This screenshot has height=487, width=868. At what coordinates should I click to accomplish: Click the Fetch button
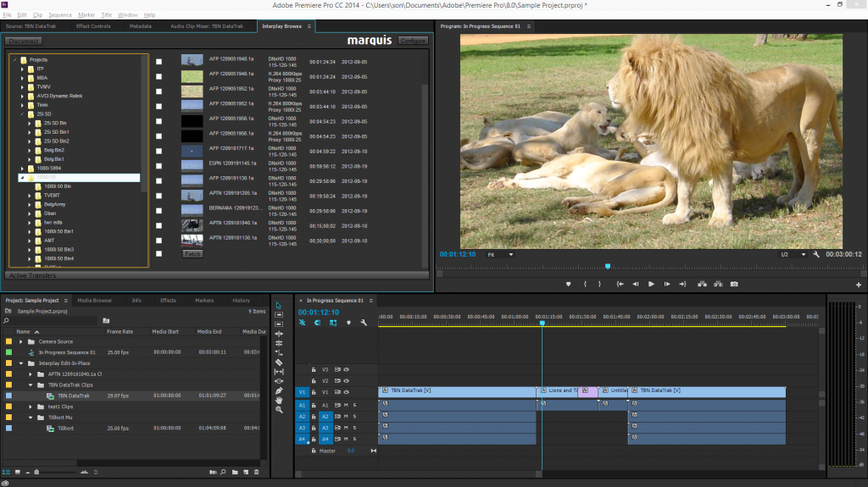pos(192,254)
